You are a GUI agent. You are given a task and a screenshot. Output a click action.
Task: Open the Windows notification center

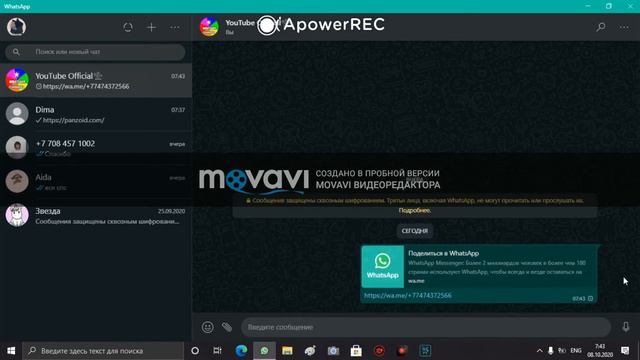pos(625,351)
